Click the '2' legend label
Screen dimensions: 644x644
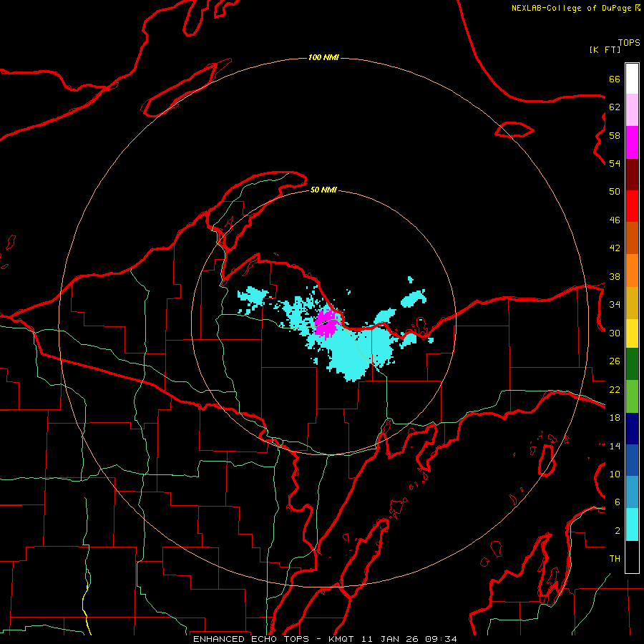(x=618, y=531)
